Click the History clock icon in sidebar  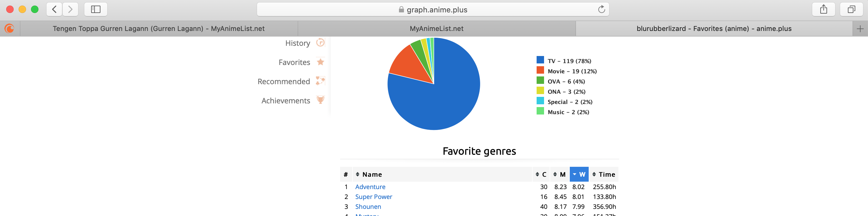tap(320, 43)
